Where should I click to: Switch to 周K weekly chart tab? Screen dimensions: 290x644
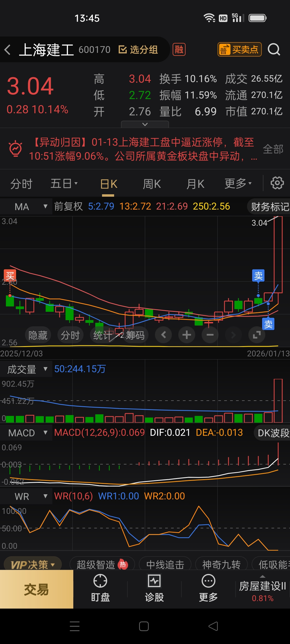click(152, 184)
